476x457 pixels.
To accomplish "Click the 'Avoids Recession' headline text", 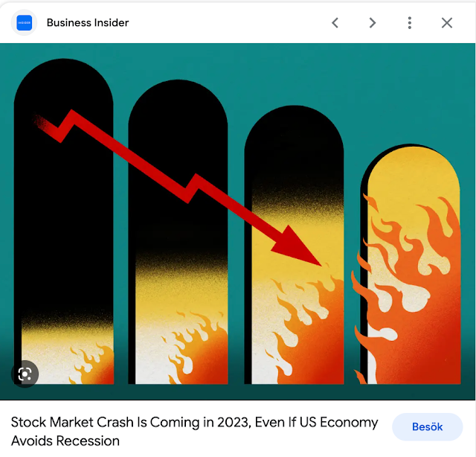I will [x=65, y=441].
